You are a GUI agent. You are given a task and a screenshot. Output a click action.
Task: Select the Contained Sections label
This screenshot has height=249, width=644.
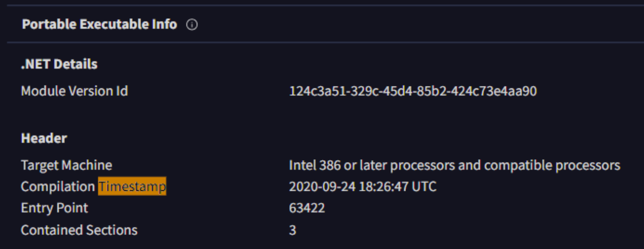click(79, 230)
